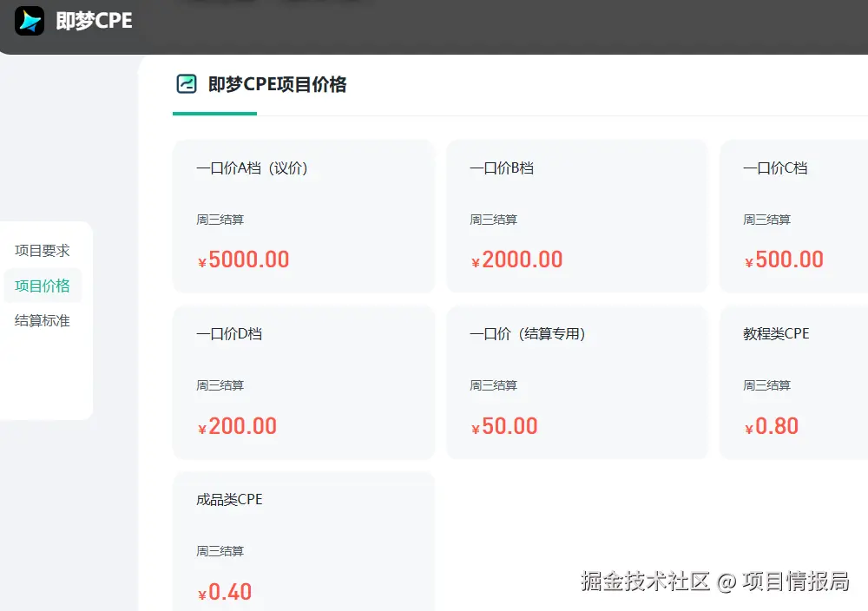Open the 一口价B档 price card

coord(576,215)
